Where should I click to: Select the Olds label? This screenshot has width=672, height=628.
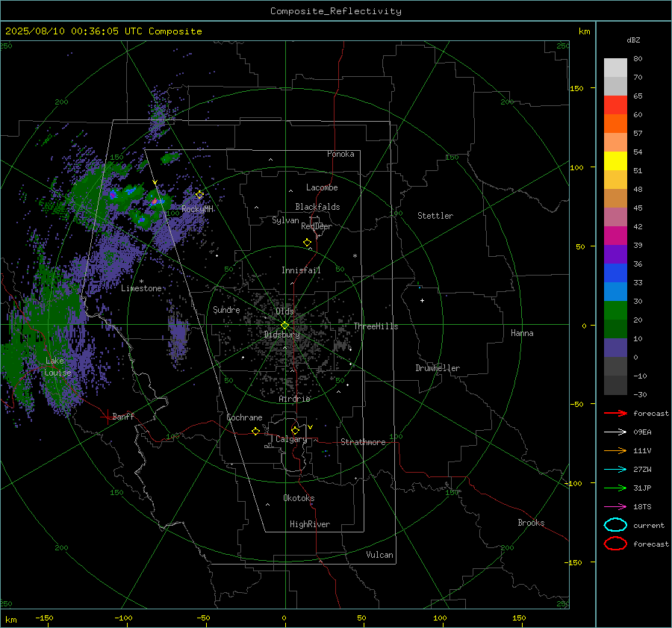pos(284,311)
